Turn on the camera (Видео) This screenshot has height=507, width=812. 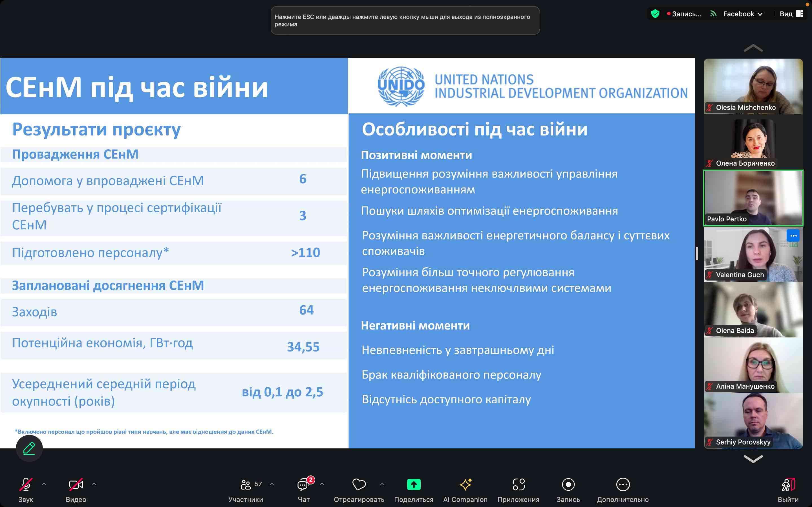click(x=76, y=484)
